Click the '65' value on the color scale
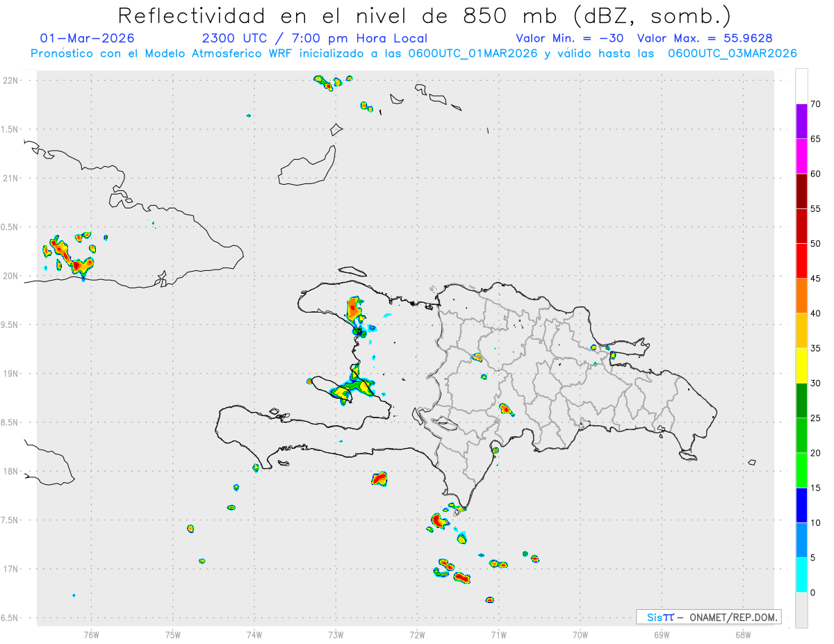The height and width of the screenshot is (644, 834). pos(816,139)
